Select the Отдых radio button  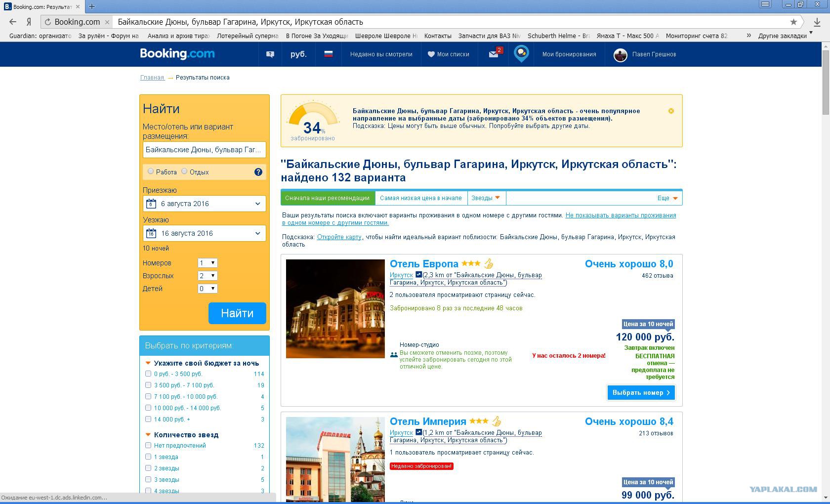[184, 171]
